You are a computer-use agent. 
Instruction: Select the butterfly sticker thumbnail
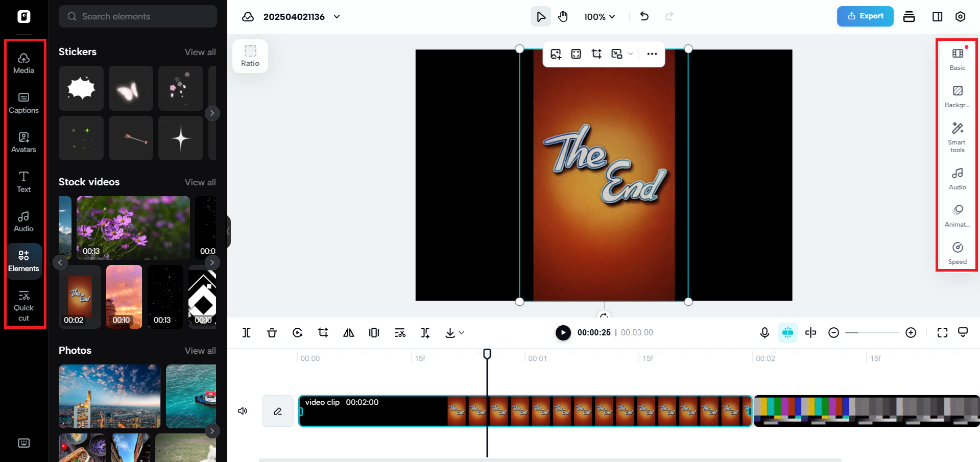131,88
